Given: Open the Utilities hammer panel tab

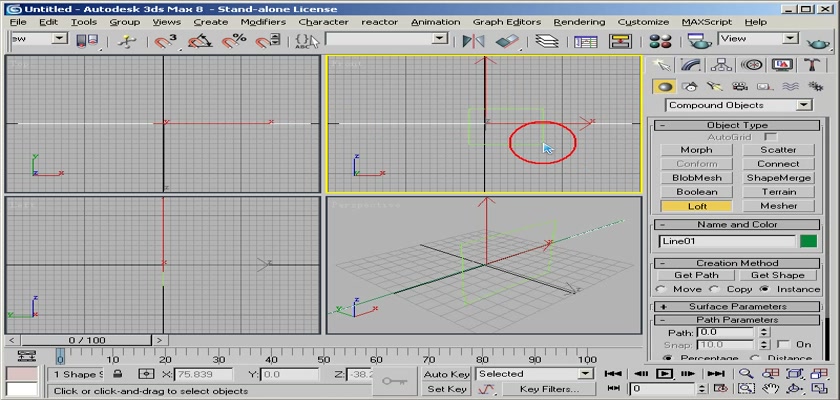Looking at the screenshot, I should pyautogui.click(x=813, y=65).
